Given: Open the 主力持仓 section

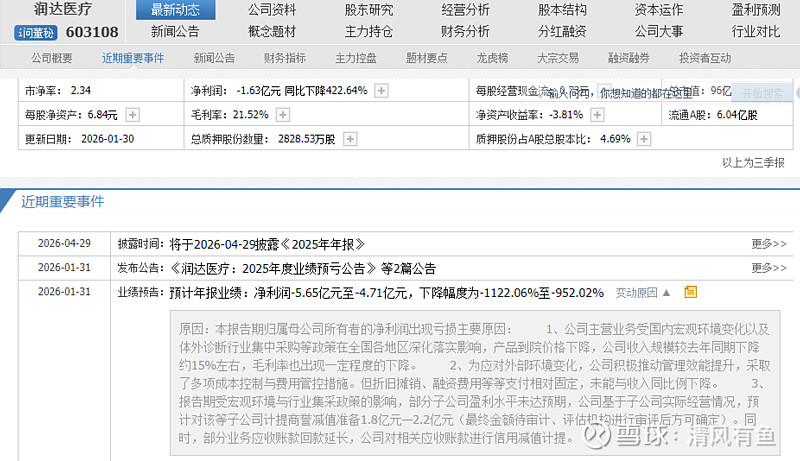Looking at the screenshot, I should point(369,32).
